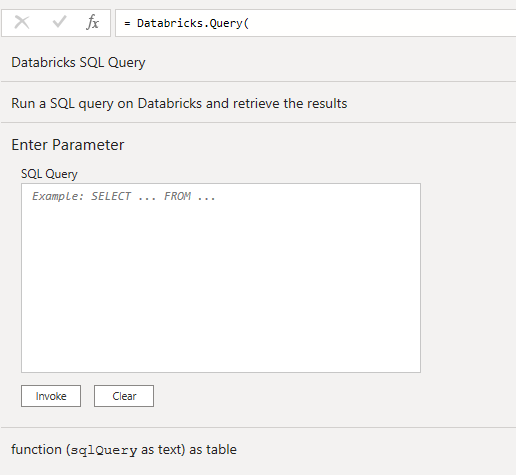The height and width of the screenshot is (475, 516).
Task: Cancel the formula edit with X icon
Action: 22,23
